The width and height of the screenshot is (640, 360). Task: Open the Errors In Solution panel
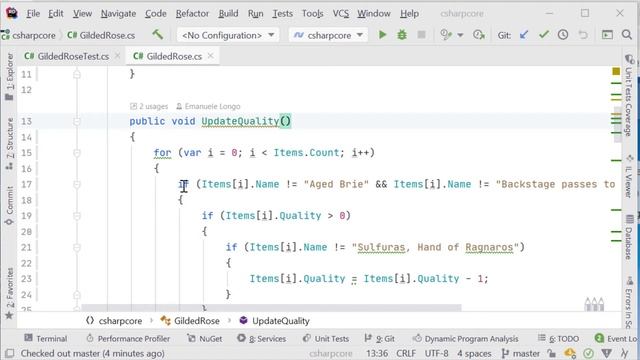[629, 302]
